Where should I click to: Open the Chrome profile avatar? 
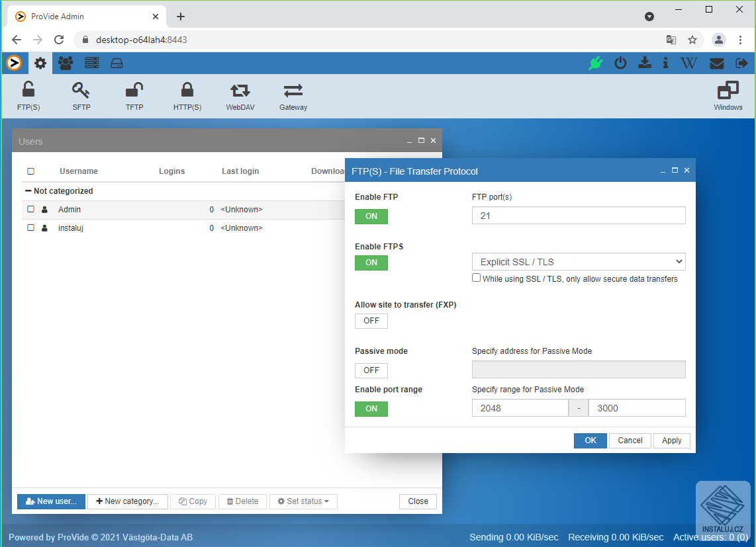(719, 40)
